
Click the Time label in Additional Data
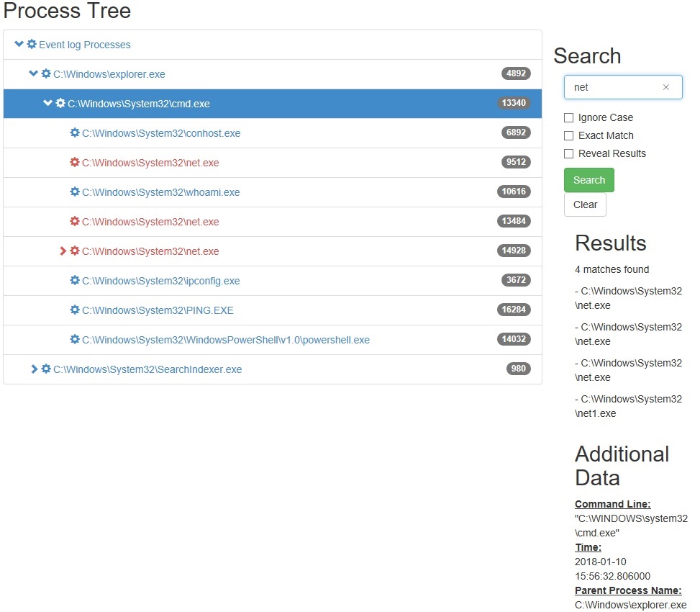tap(588, 547)
